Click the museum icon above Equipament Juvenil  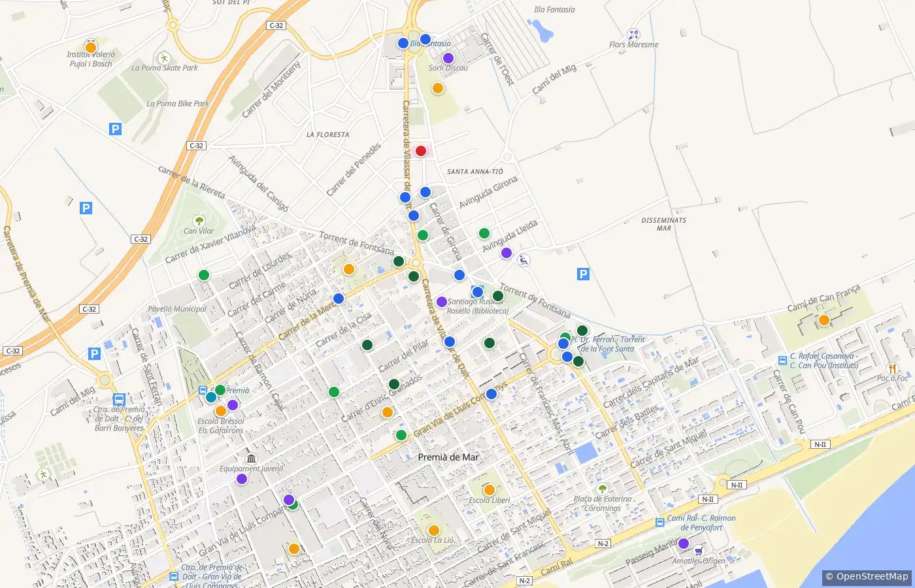(251, 459)
